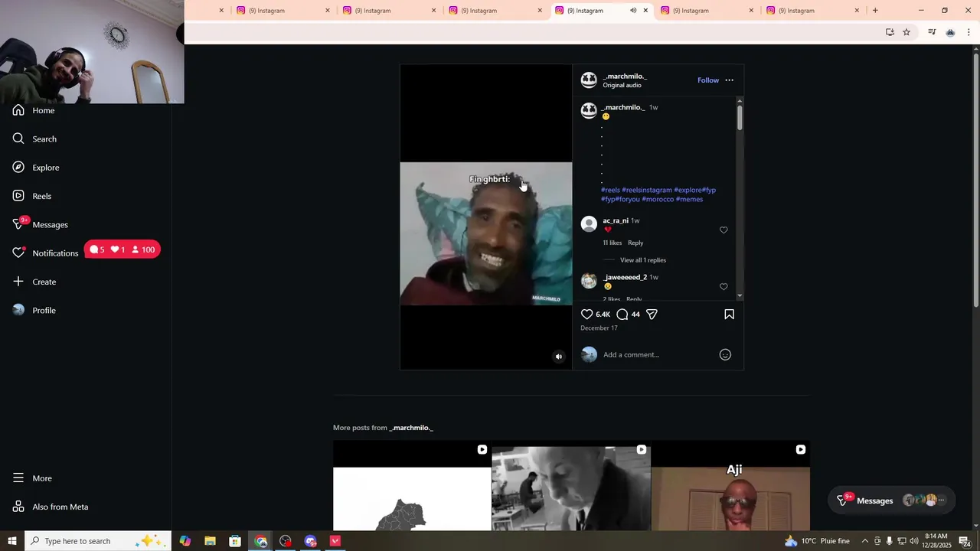This screenshot has height=551, width=980.
Task: Open the weather widget 10°C Pluie fine
Action: tap(817, 541)
